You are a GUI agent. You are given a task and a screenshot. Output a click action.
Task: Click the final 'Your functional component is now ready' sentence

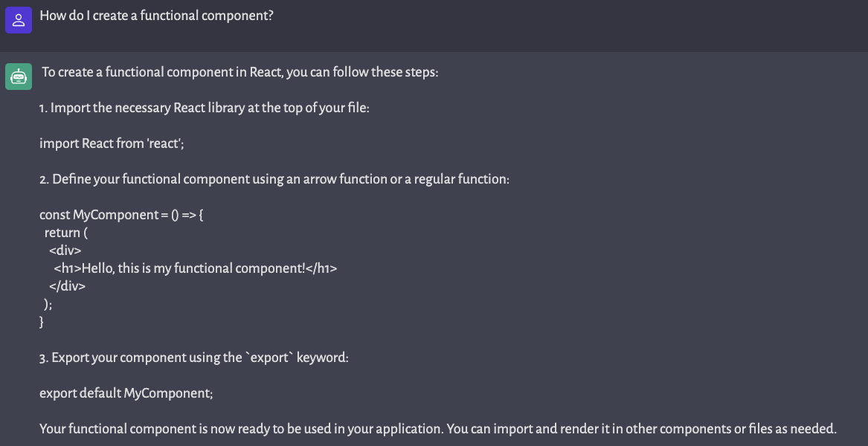coord(438,429)
